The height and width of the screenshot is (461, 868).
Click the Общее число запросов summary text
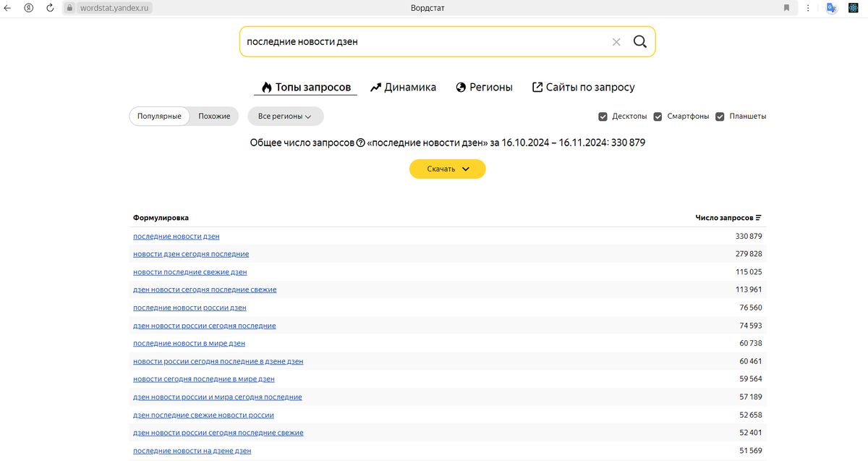coord(447,143)
